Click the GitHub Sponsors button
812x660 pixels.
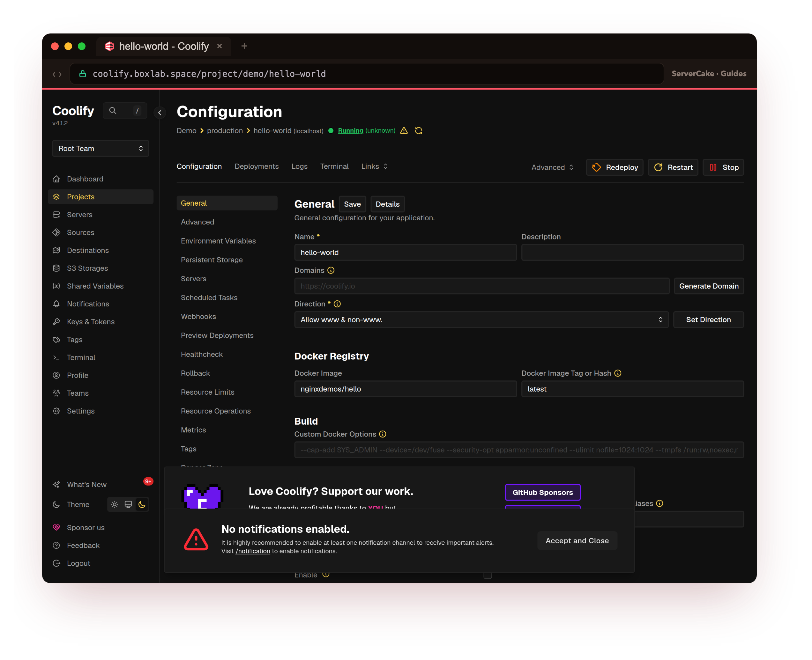(543, 492)
